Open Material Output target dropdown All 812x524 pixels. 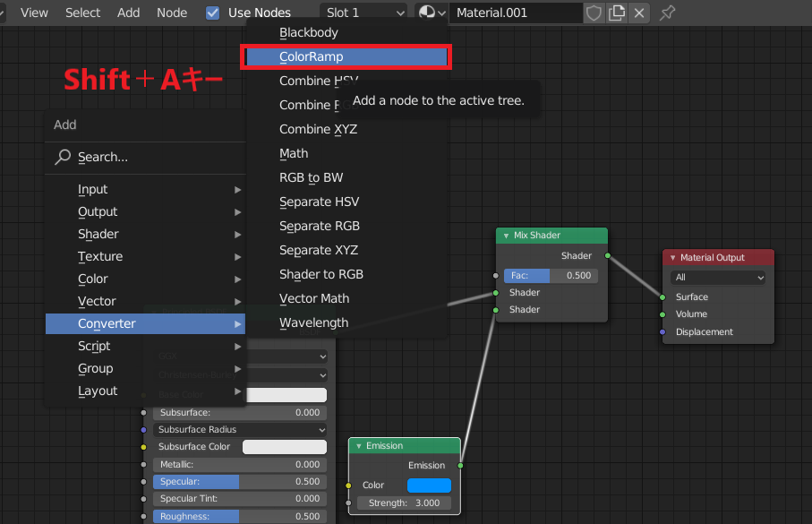718,278
